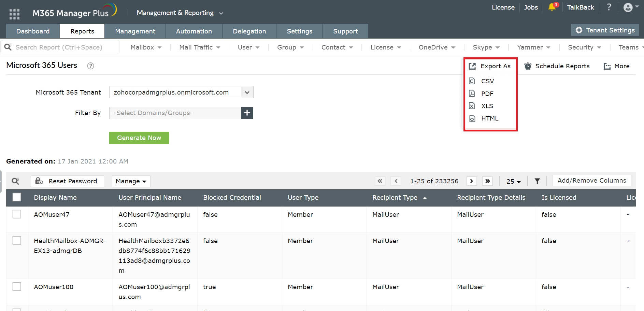
Task: Switch to the Support tab
Action: tap(345, 31)
